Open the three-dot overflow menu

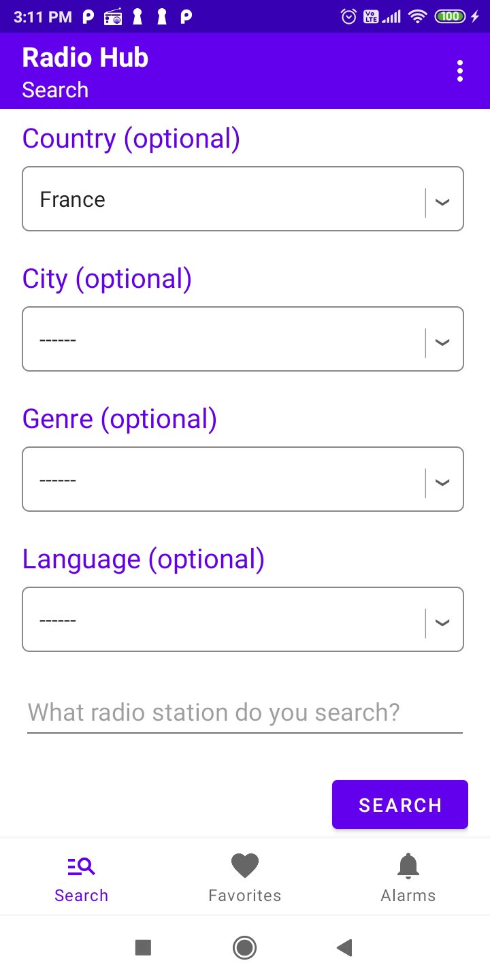click(x=460, y=71)
